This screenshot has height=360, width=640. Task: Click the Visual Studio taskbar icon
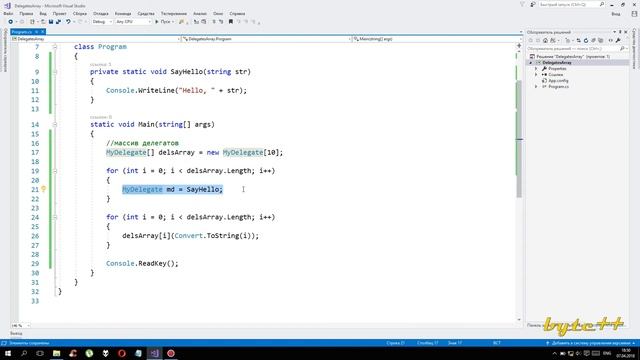coord(154,353)
